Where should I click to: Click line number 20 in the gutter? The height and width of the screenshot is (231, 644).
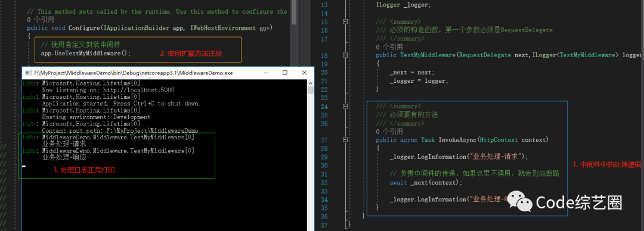[x=324, y=73]
